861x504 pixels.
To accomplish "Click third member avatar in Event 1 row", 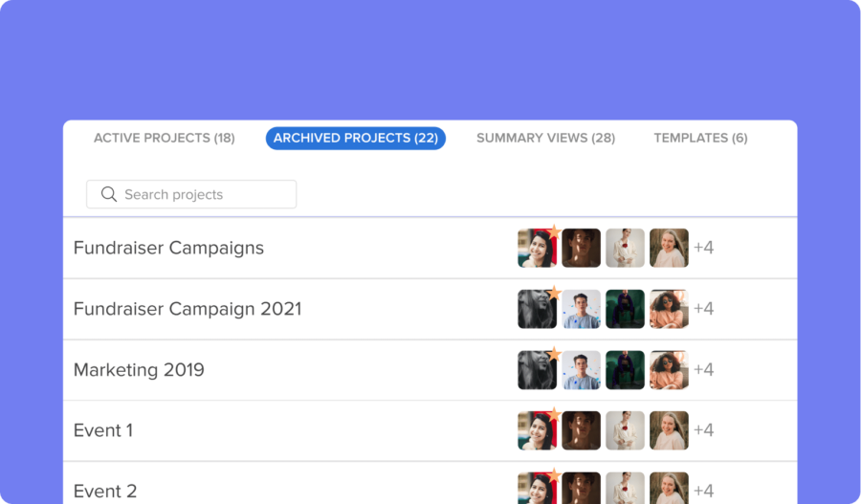I will pyautogui.click(x=625, y=430).
